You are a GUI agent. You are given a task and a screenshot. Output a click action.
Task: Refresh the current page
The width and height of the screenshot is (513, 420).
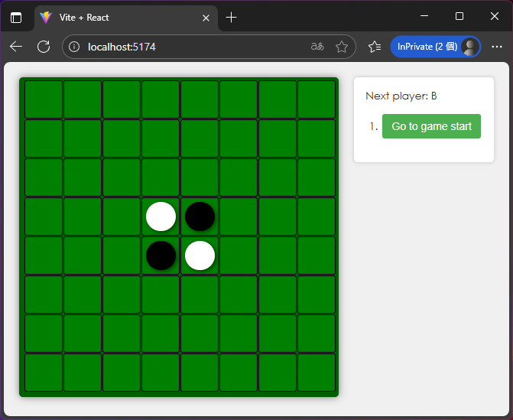44,47
